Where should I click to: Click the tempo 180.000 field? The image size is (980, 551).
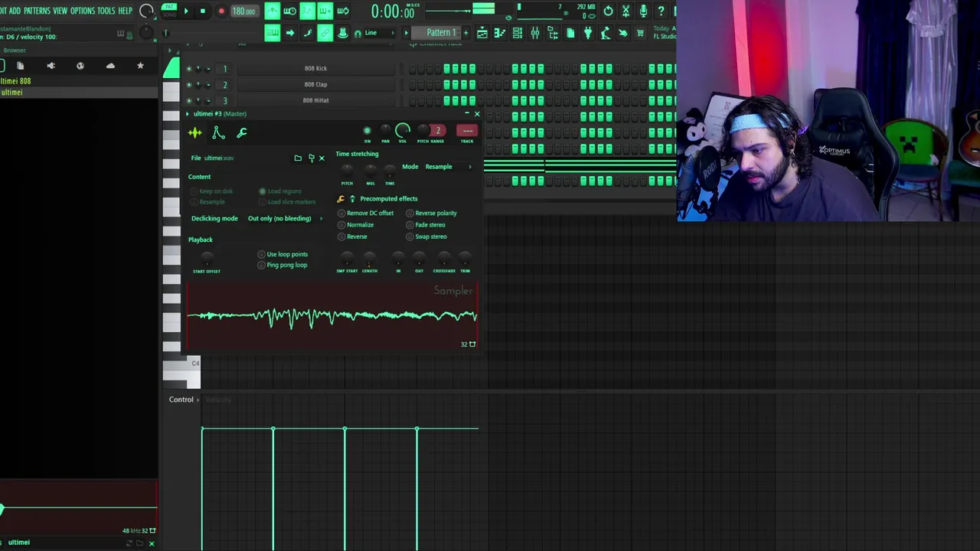(x=243, y=11)
